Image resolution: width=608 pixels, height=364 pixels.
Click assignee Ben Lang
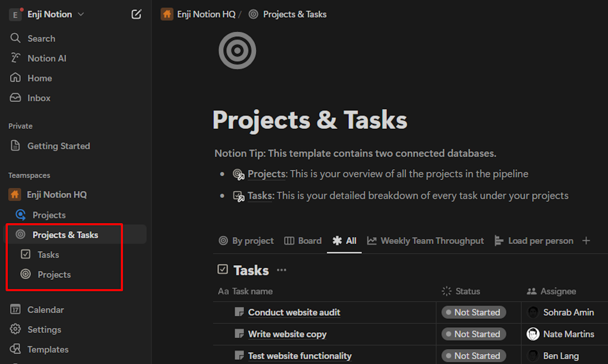pos(553,356)
